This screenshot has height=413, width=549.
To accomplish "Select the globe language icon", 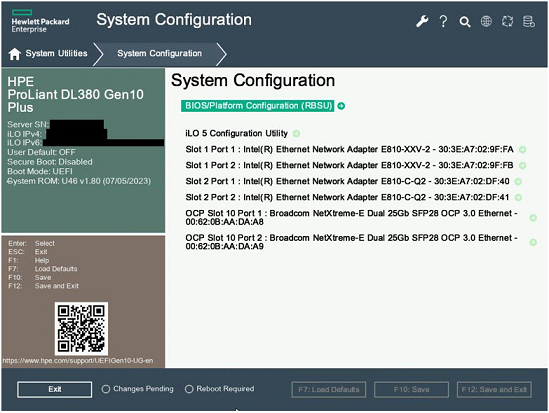I will pos(486,21).
